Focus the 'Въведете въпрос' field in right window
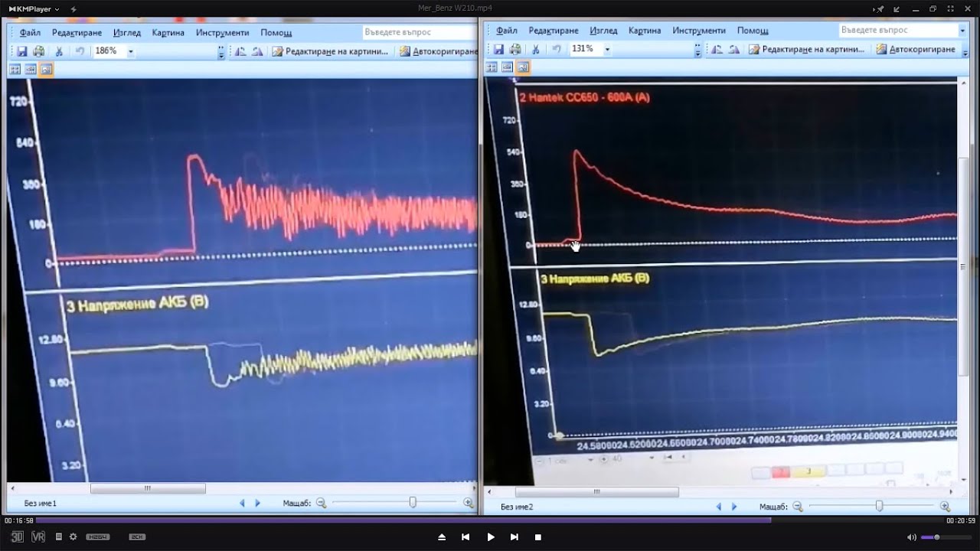The width and height of the screenshot is (980, 551). pos(899,31)
